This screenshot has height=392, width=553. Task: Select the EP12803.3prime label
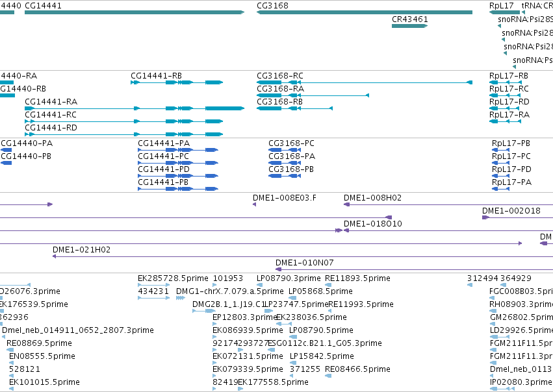click(245, 317)
